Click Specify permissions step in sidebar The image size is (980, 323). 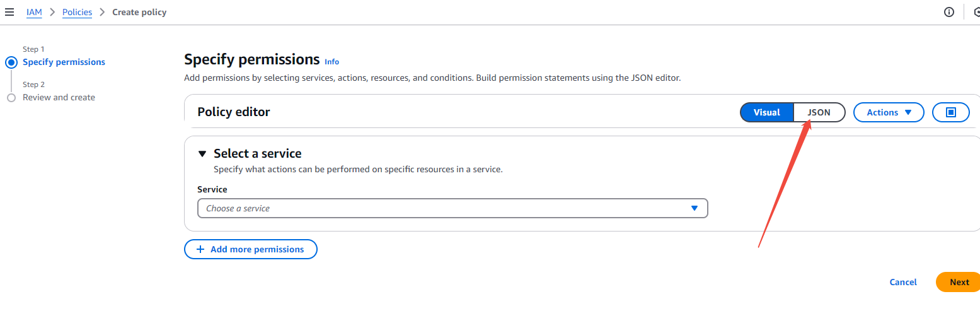click(64, 62)
